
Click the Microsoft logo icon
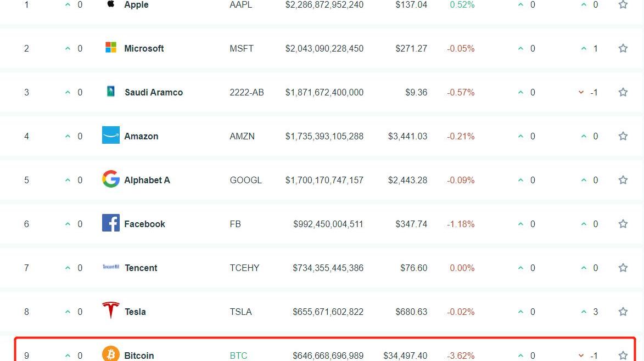pos(111,48)
